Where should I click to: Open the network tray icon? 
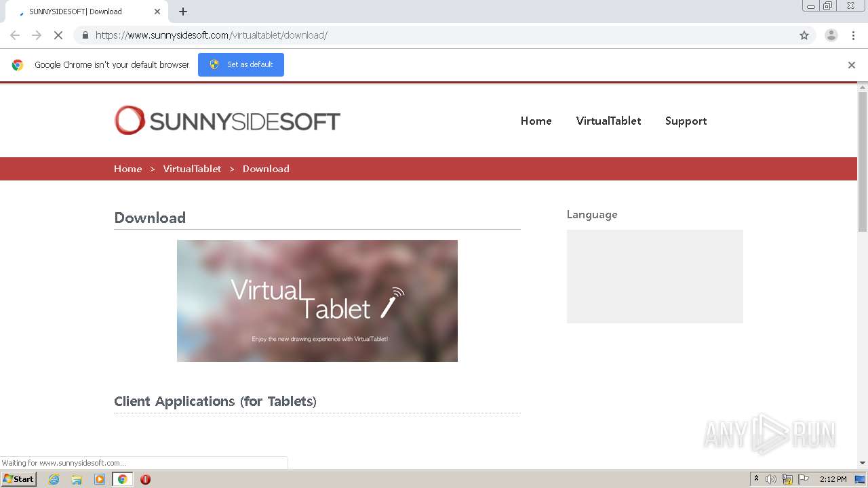coord(787,479)
